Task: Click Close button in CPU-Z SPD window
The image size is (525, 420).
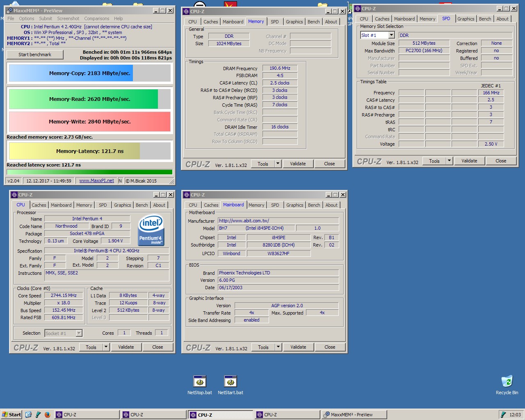Action: tap(501, 161)
